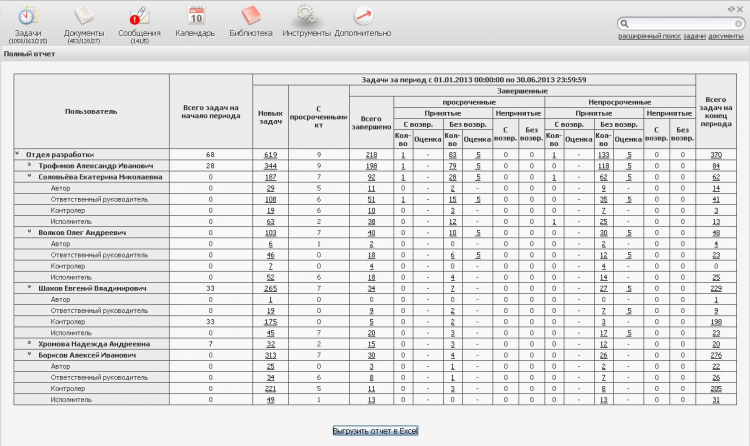The width and height of the screenshot is (750, 446).
Task: Click new tasks value 32 for Хронова
Action: pos(270,344)
